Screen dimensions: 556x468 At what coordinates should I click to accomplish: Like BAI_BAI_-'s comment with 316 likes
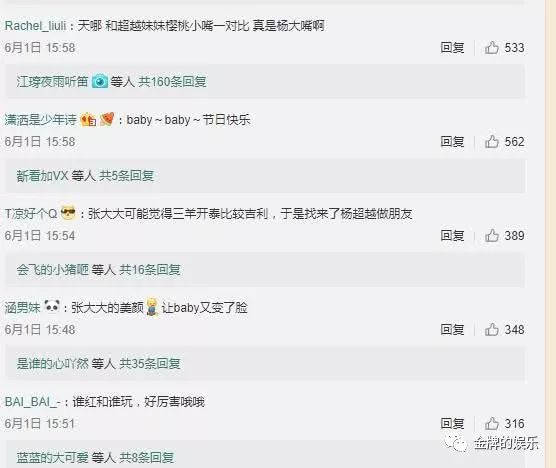point(491,423)
